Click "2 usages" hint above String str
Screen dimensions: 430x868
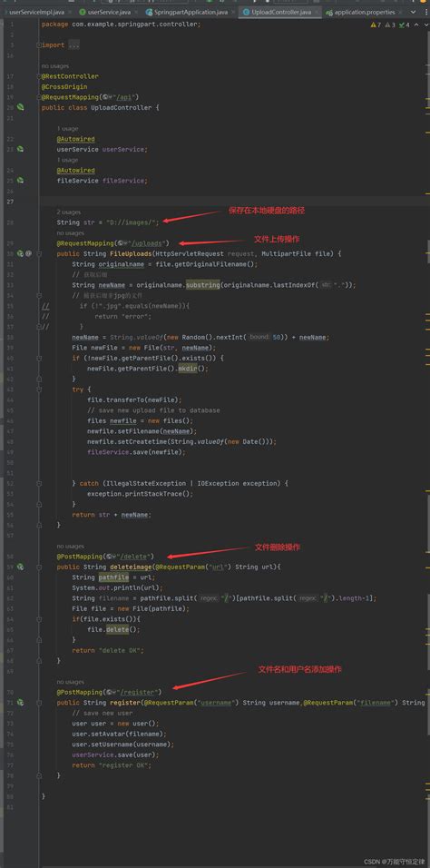[x=69, y=212]
